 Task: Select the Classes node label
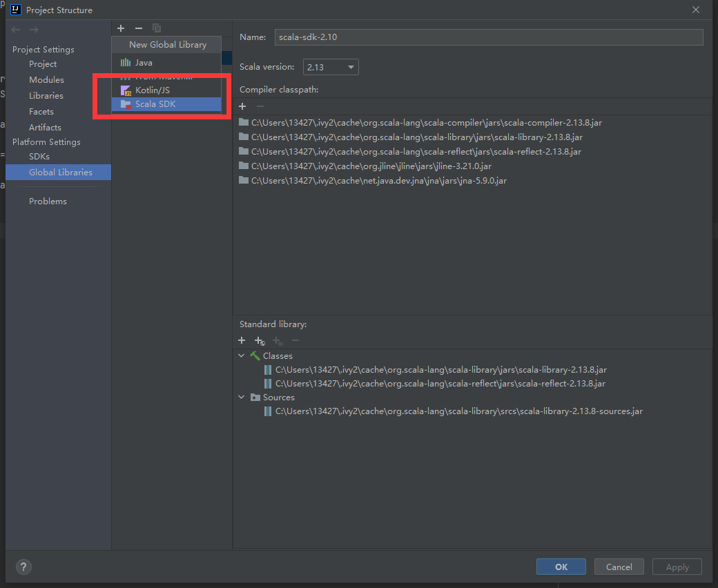[278, 356]
